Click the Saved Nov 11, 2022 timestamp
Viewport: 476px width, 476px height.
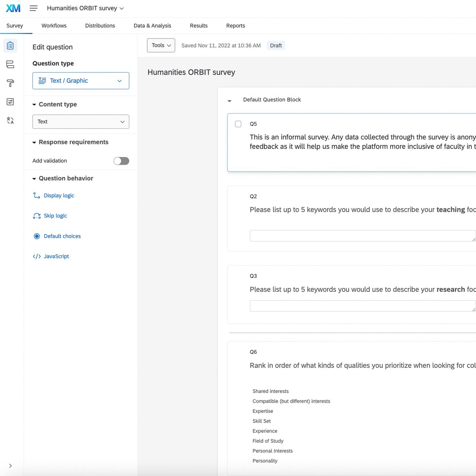click(x=221, y=46)
